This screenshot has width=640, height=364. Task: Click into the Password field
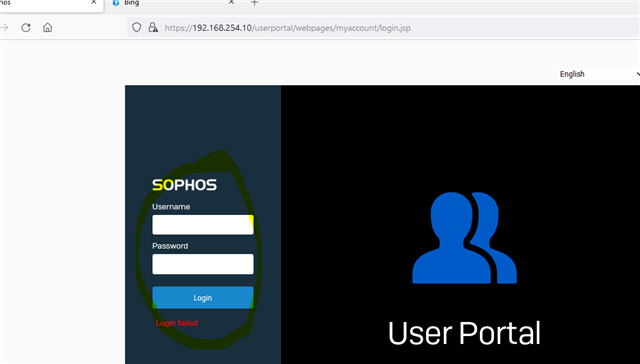click(203, 264)
